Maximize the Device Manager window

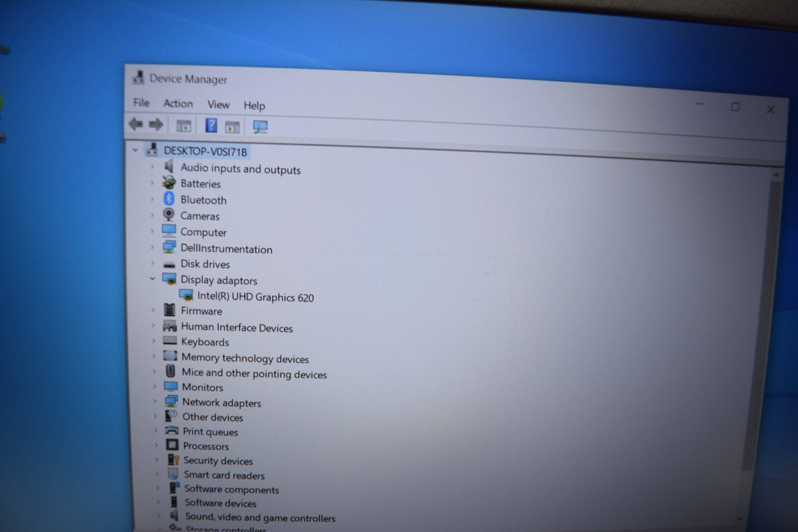(735, 107)
